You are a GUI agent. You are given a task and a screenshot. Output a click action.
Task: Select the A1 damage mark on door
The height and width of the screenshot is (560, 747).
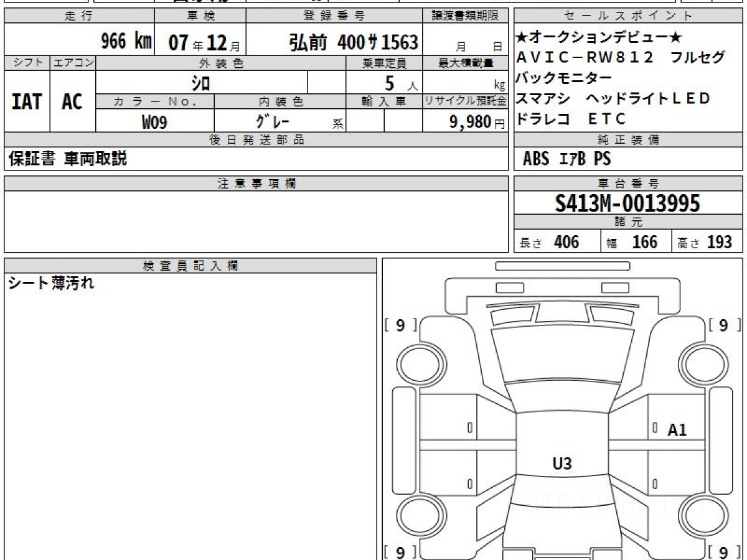(677, 429)
